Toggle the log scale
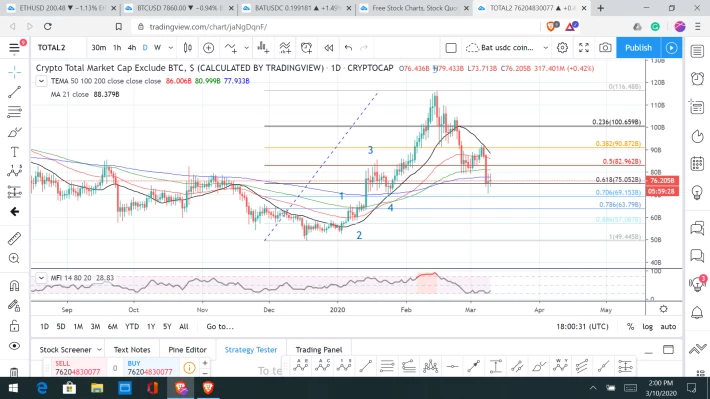 pyautogui.click(x=648, y=327)
